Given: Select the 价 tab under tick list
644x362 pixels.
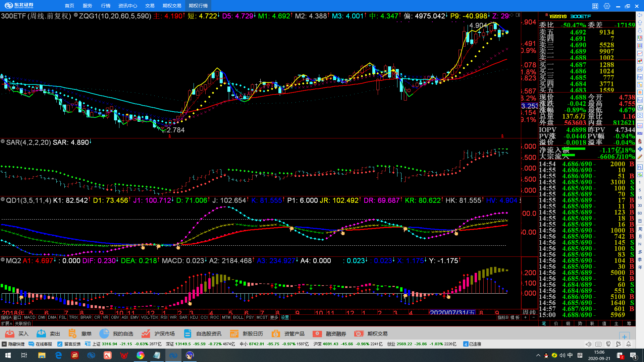Looking at the screenshot, I should tap(556, 323).
